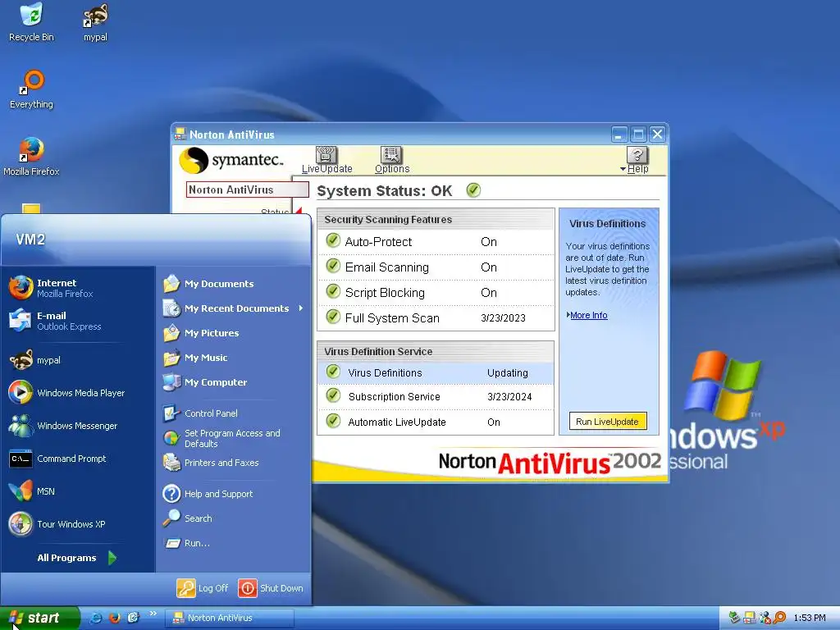Click the "Email Scanning" feature text

[387, 267]
